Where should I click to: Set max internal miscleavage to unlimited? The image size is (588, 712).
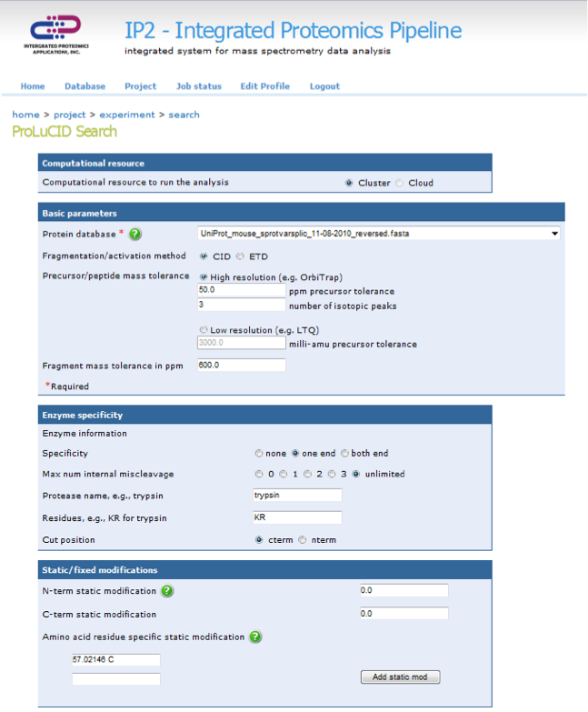pos(356,474)
